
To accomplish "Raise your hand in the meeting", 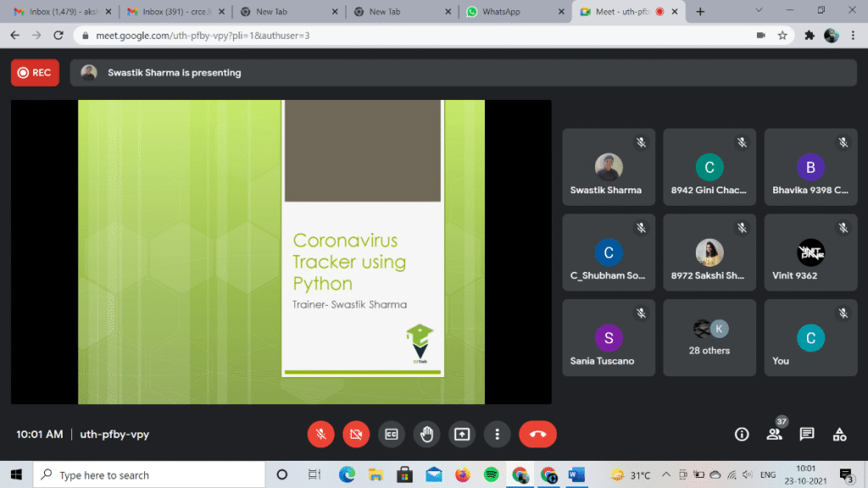I will 426,434.
